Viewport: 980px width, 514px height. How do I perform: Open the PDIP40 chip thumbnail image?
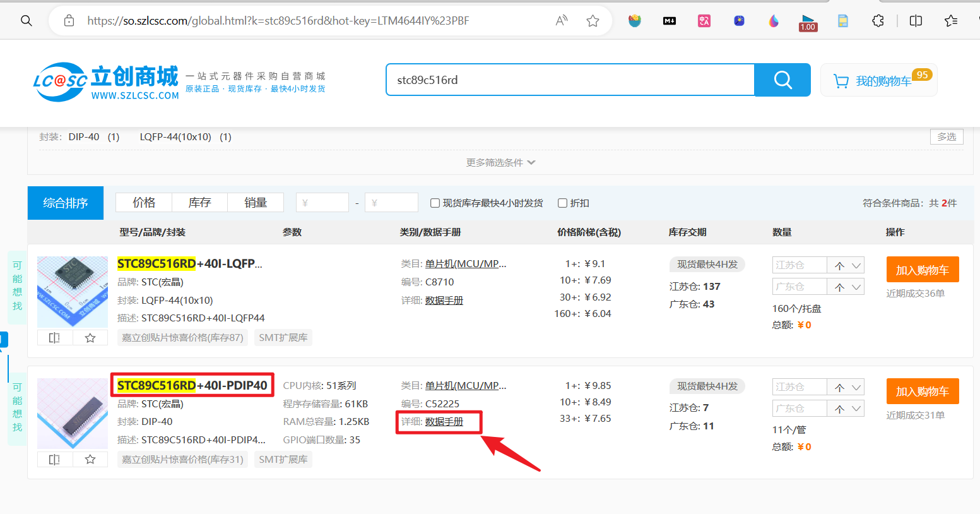pos(73,414)
